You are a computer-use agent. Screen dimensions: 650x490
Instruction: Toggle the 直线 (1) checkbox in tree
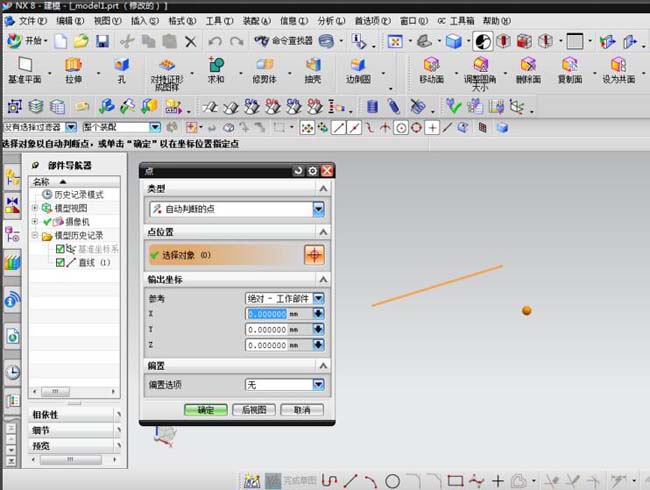point(60,262)
